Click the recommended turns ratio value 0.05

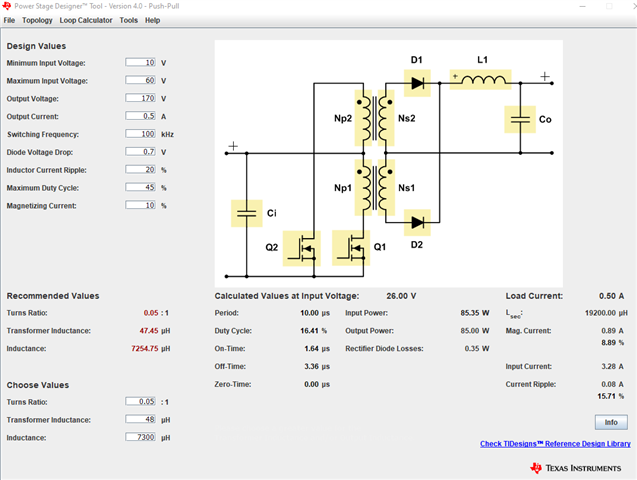tap(151, 313)
